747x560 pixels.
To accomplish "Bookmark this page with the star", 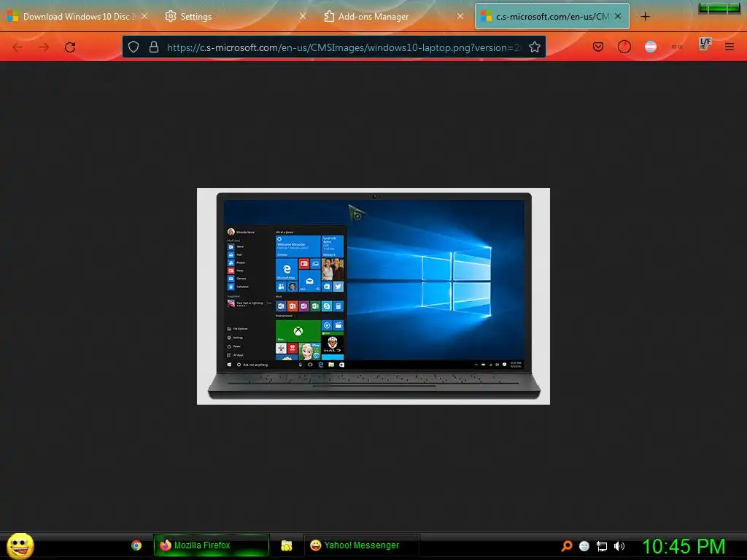I will (x=535, y=47).
